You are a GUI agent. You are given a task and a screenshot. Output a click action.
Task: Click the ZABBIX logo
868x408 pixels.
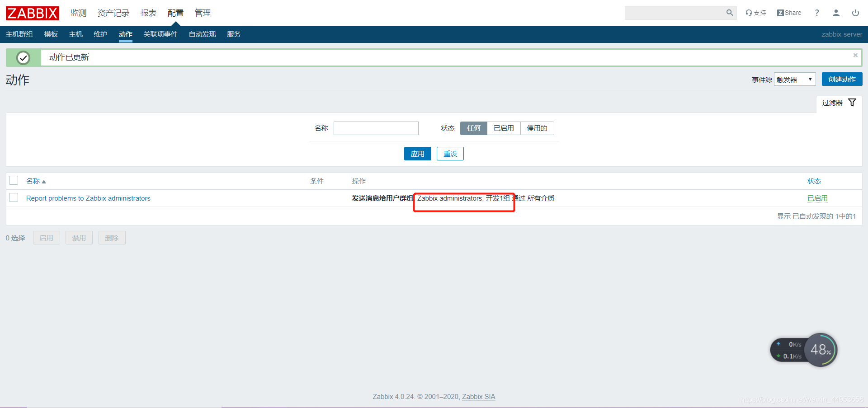[x=33, y=13]
